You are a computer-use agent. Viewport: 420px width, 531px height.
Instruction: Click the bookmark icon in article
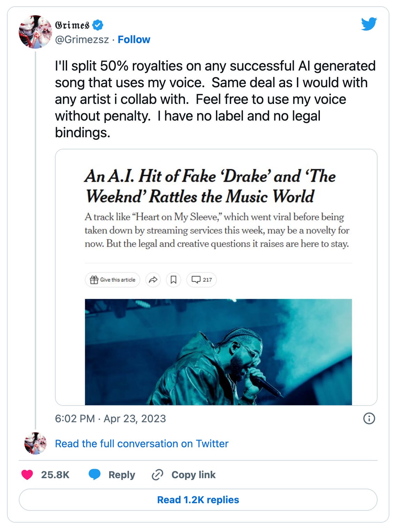[173, 280]
